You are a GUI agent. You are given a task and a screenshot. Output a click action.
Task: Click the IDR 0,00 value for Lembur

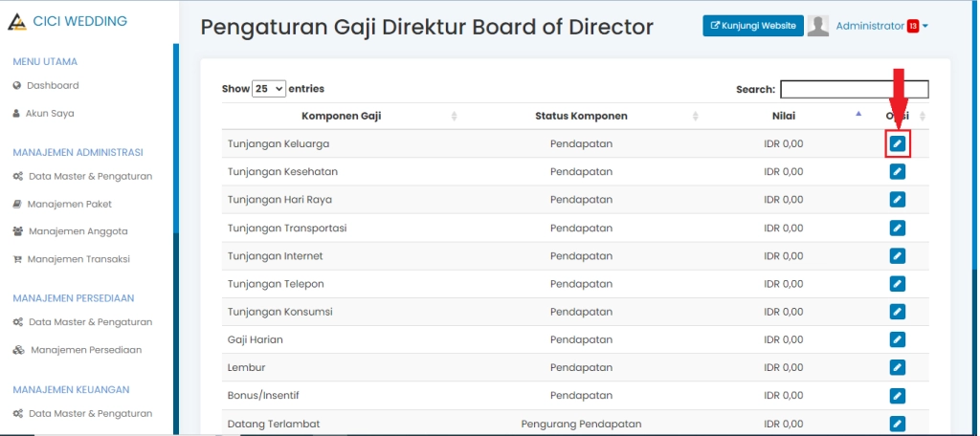784,367
